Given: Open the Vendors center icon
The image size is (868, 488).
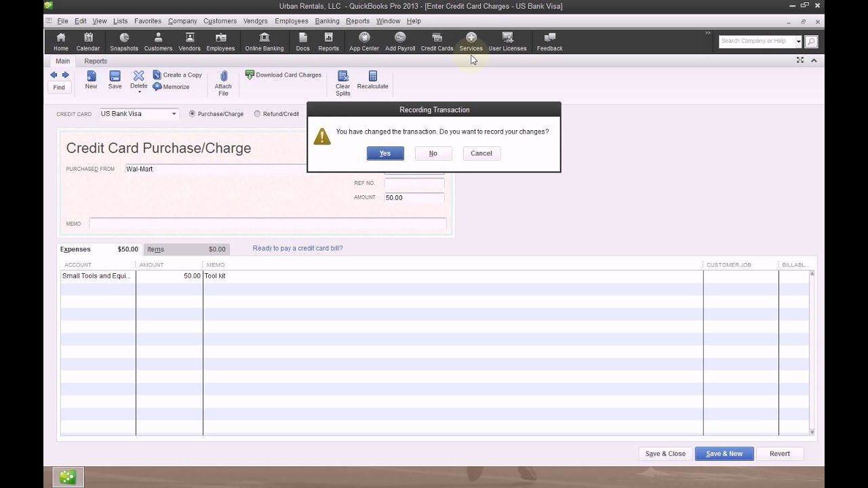Looking at the screenshot, I should click(x=189, y=41).
